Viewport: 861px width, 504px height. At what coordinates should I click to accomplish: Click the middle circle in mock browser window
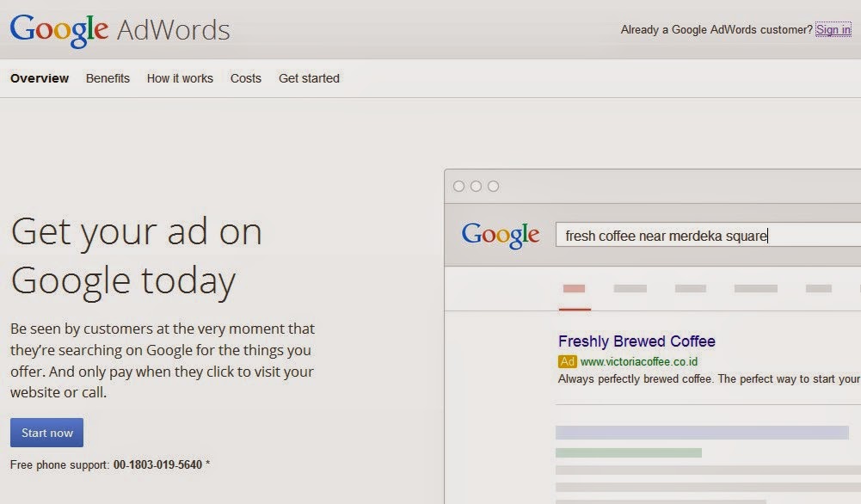click(x=476, y=187)
